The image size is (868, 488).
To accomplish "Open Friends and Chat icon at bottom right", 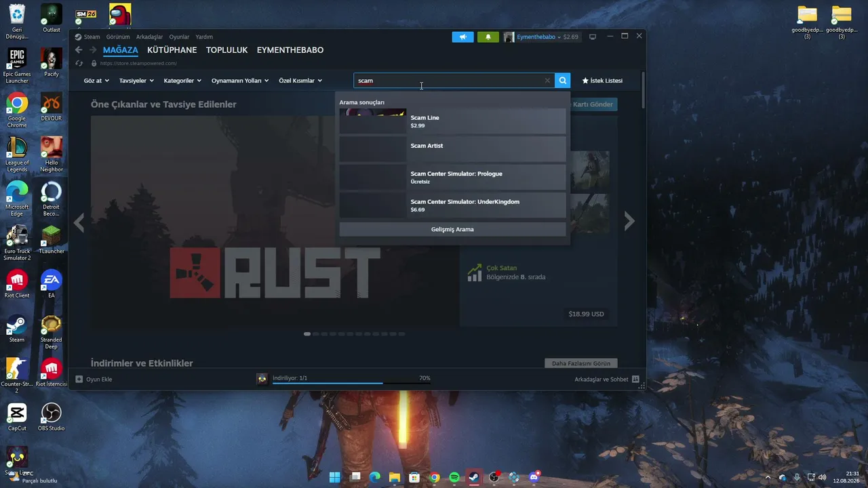I will [635, 380].
